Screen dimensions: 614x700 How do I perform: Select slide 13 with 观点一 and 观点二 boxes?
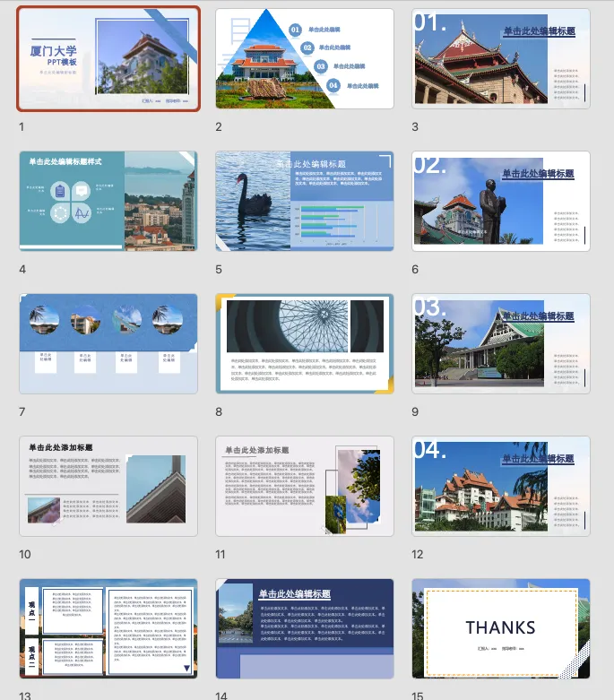point(108,628)
